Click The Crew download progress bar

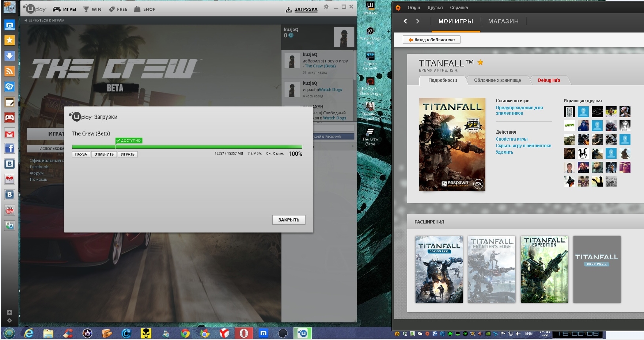187,147
